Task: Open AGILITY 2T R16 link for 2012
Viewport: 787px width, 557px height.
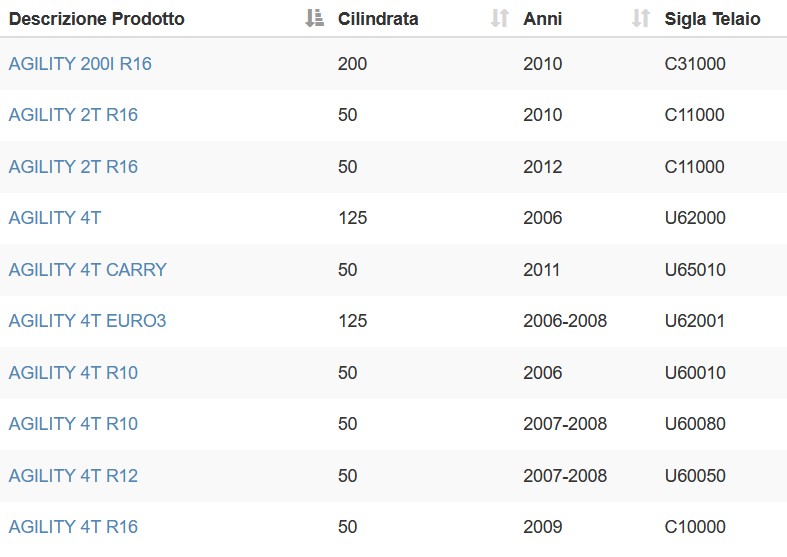Action: click(73, 167)
